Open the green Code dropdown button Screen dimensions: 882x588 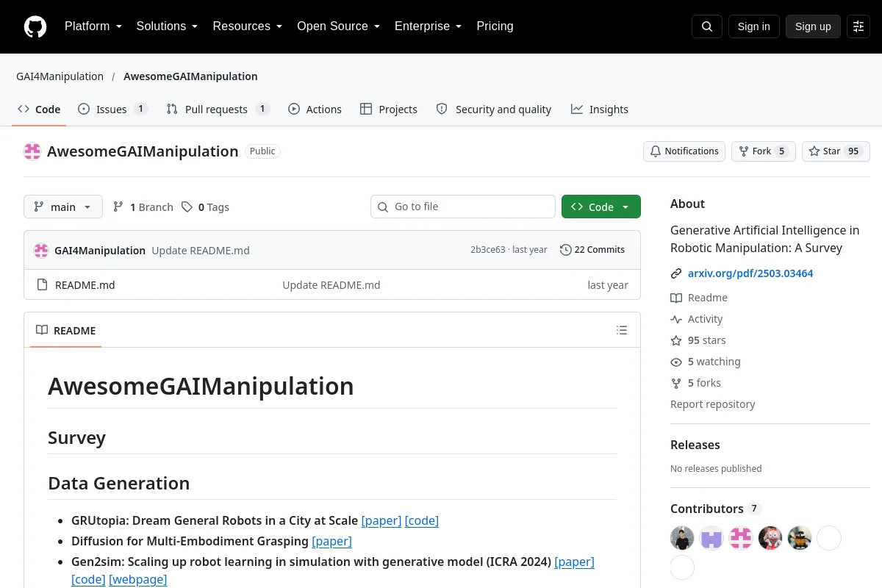(601, 207)
